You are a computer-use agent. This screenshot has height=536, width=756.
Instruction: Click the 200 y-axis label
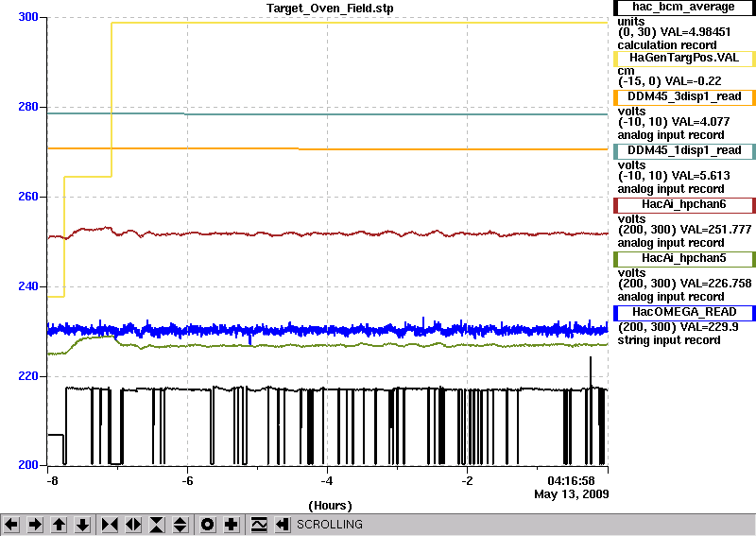coord(28,465)
